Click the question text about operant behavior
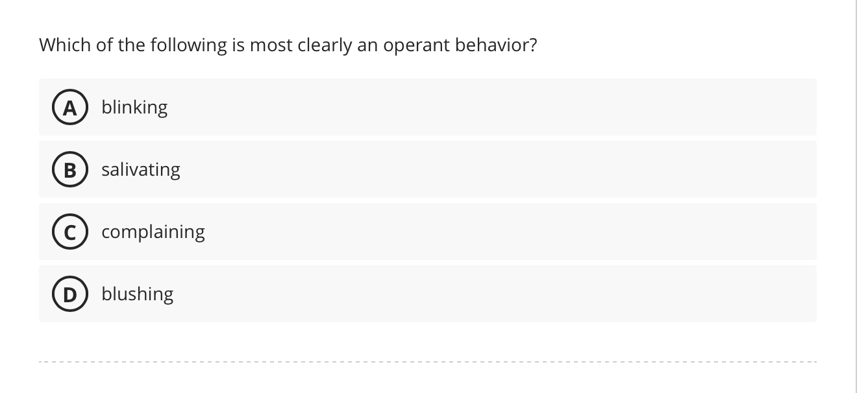Viewport: 868px width, 393px height. click(288, 45)
